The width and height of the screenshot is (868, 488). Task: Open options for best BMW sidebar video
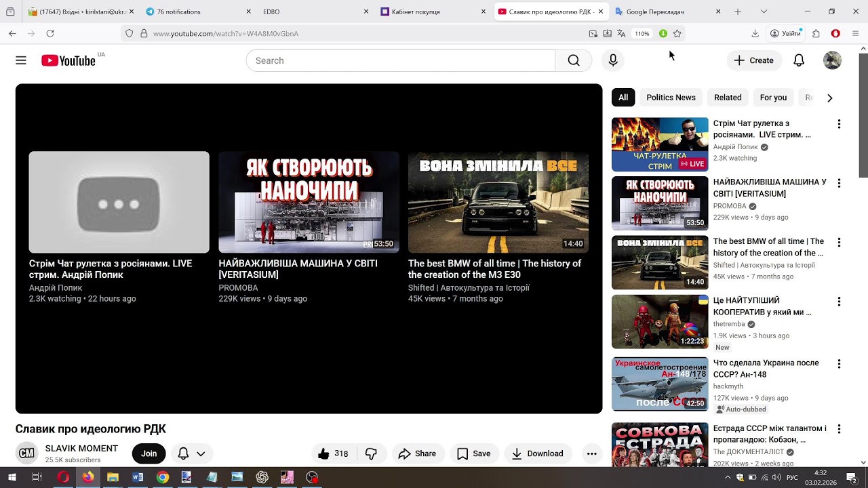point(839,242)
